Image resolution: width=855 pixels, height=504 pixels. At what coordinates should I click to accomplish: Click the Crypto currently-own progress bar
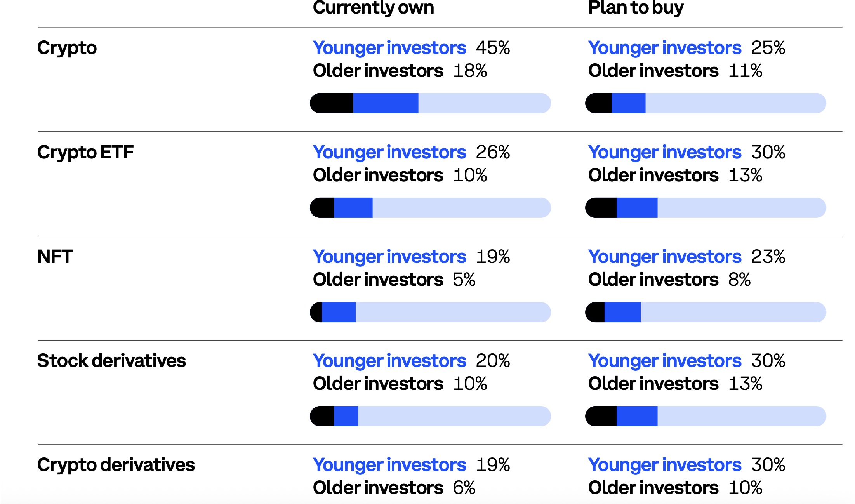pyautogui.click(x=430, y=103)
